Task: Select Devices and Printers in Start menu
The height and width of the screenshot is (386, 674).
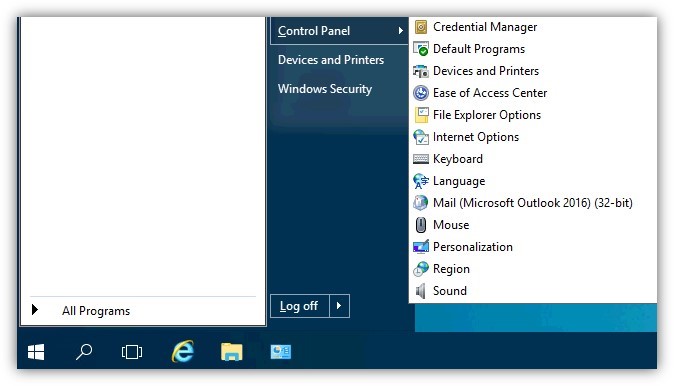Action: [x=331, y=60]
